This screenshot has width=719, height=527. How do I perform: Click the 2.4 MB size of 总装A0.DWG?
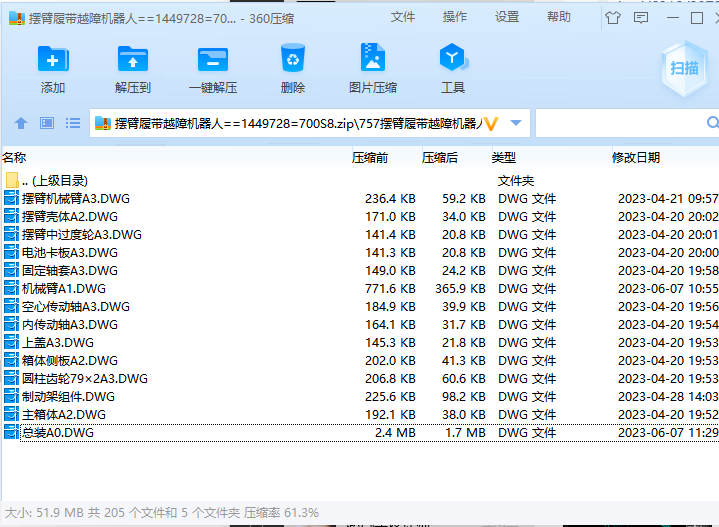tap(395, 433)
